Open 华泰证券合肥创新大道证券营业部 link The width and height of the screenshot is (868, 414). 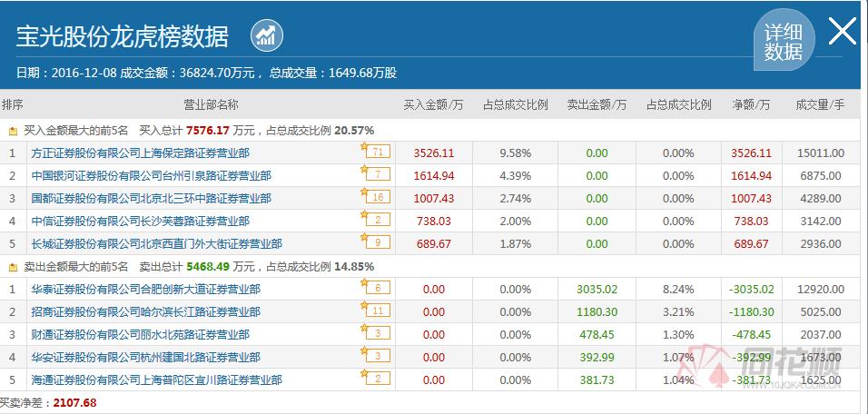coord(146,289)
